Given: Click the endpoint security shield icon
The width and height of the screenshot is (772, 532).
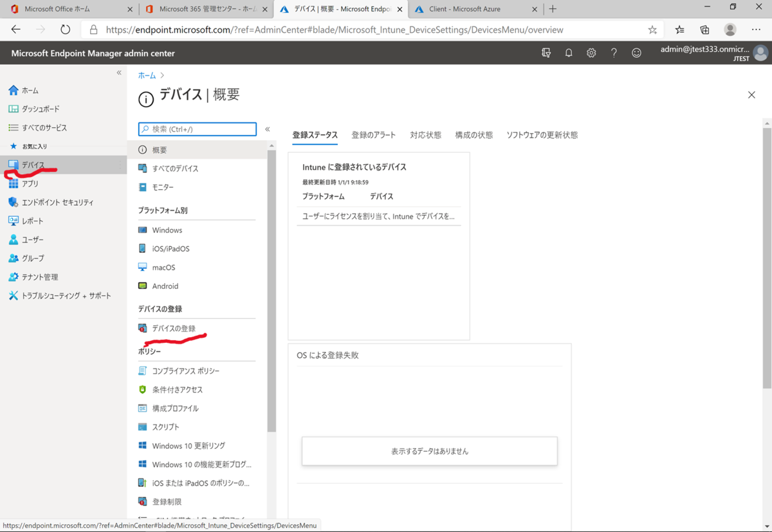Looking at the screenshot, I should tap(14, 203).
